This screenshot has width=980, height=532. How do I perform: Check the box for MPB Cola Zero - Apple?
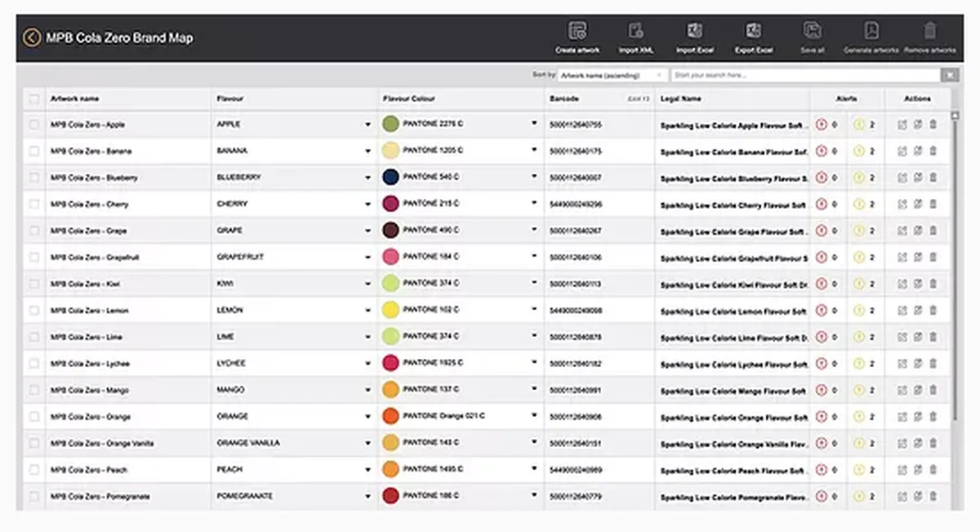click(x=33, y=125)
